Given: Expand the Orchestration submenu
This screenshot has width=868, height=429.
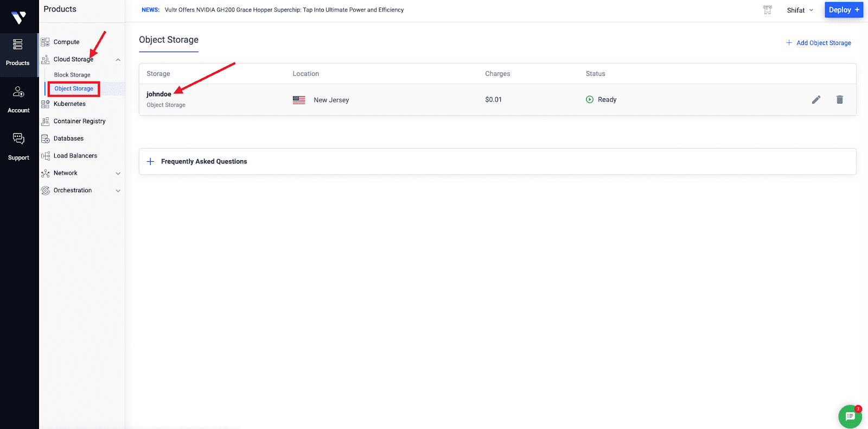Looking at the screenshot, I should click(x=118, y=191).
